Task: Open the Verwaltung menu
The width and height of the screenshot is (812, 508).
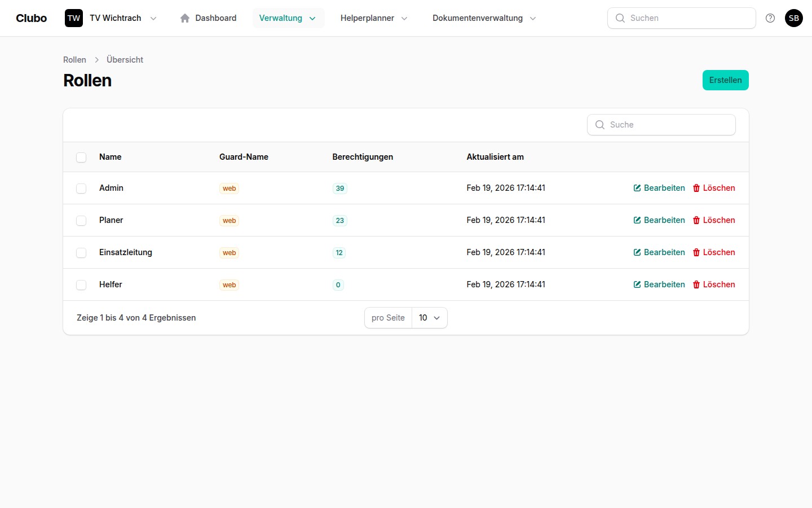Action: [288, 18]
